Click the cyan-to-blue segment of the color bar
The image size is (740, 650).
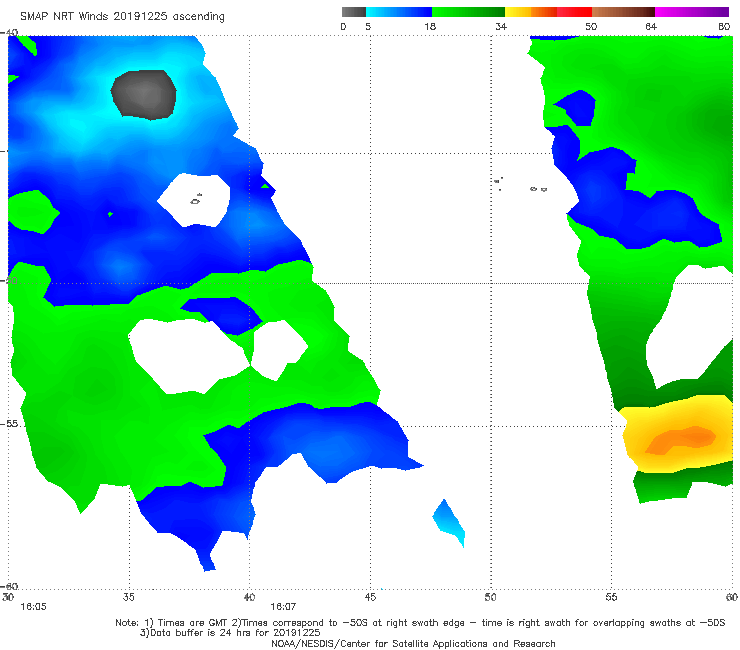click(x=399, y=12)
